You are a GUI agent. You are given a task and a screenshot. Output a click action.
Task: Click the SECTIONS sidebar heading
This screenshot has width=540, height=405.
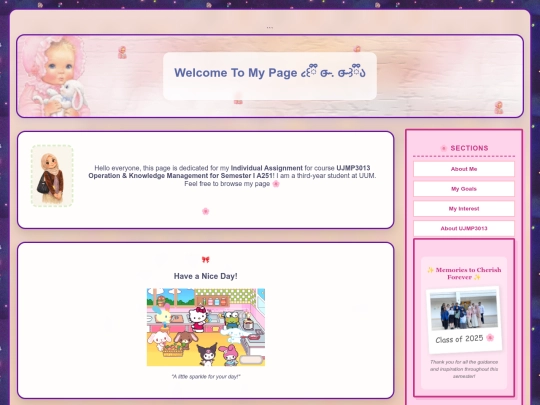(x=469, y=148)
